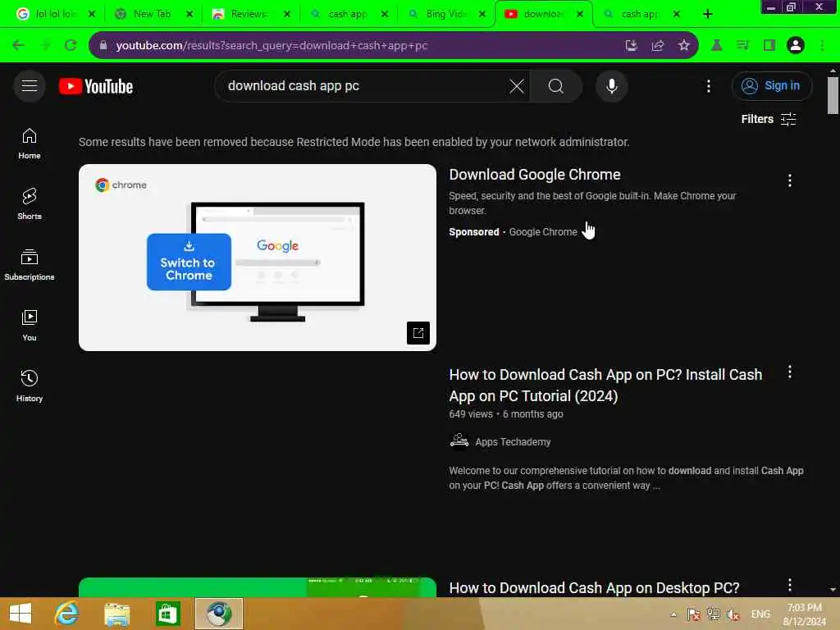The height and width of the screenshot is (630, 840).
Task: Open Windows Store from taskbar
Action: [167, 614]
